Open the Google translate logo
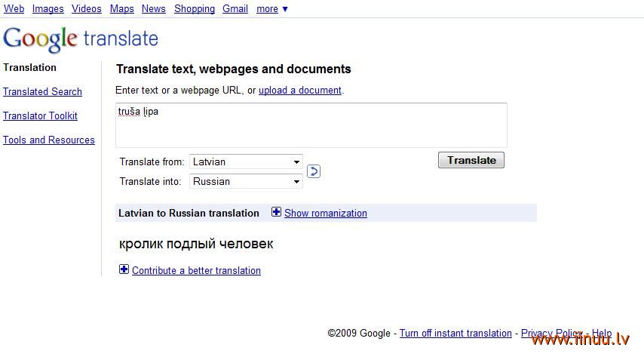 [81, 39]
